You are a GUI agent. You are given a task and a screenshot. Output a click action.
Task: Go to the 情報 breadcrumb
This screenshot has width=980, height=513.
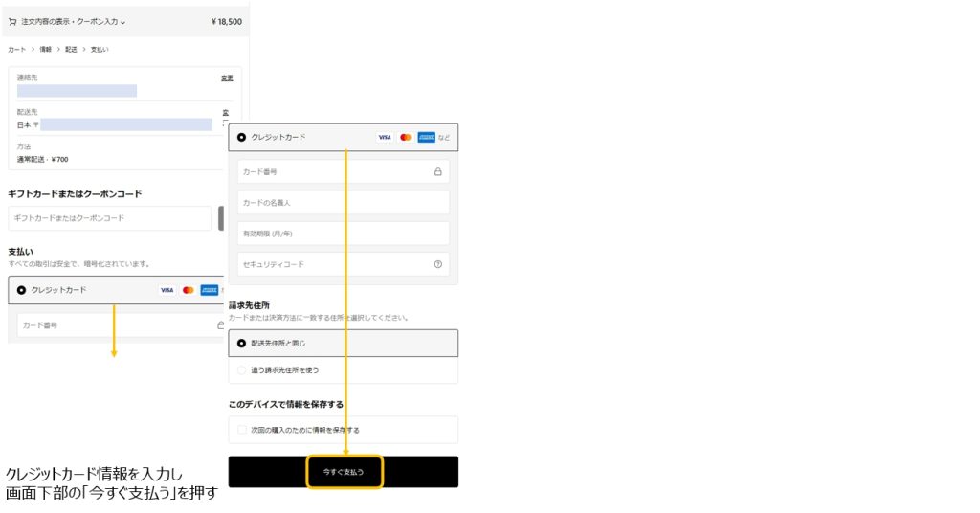pos(46,50)
